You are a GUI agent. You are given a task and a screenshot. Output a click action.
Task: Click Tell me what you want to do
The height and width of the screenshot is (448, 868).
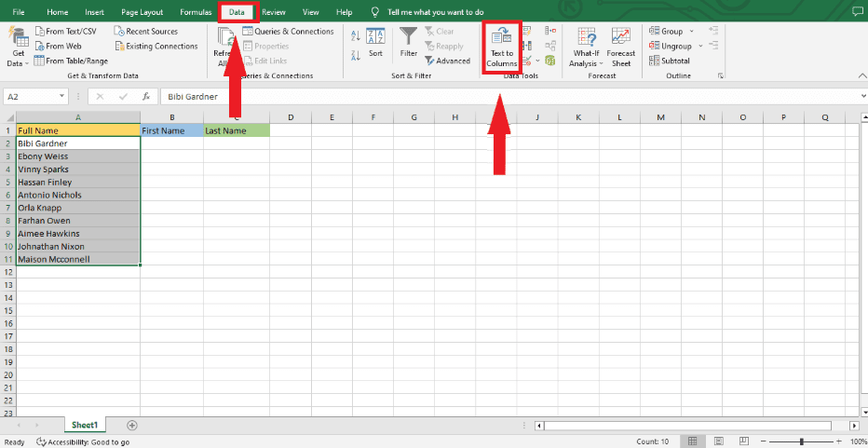[x=436, y=11]
